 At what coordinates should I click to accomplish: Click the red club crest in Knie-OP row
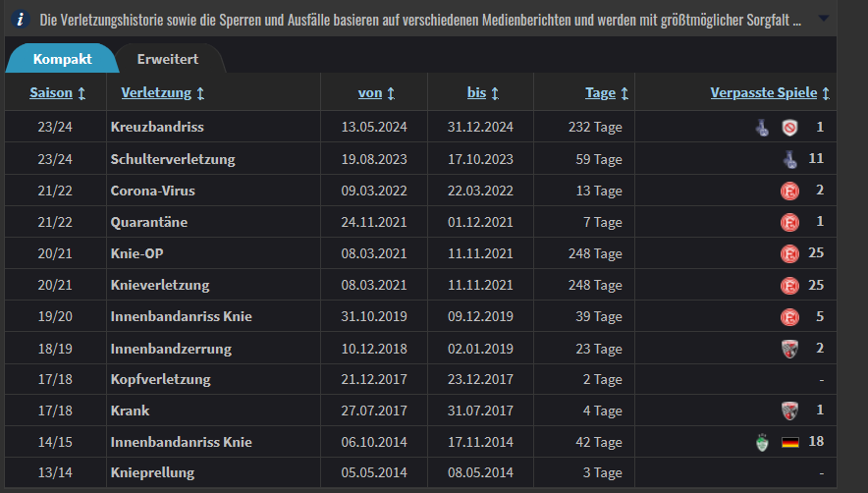pyautogui.click(x=790, y=254)
